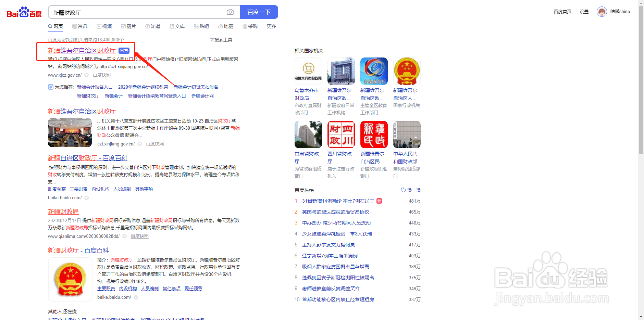Click 乌鲁木齐市财政局 logo icon
Viewport: 644px width, 320px height.
[308, 71]
